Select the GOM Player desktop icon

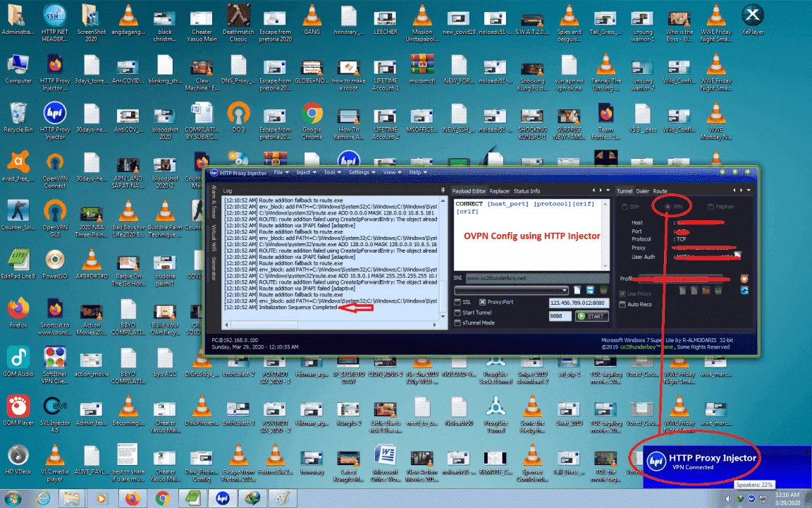[18, 411]
